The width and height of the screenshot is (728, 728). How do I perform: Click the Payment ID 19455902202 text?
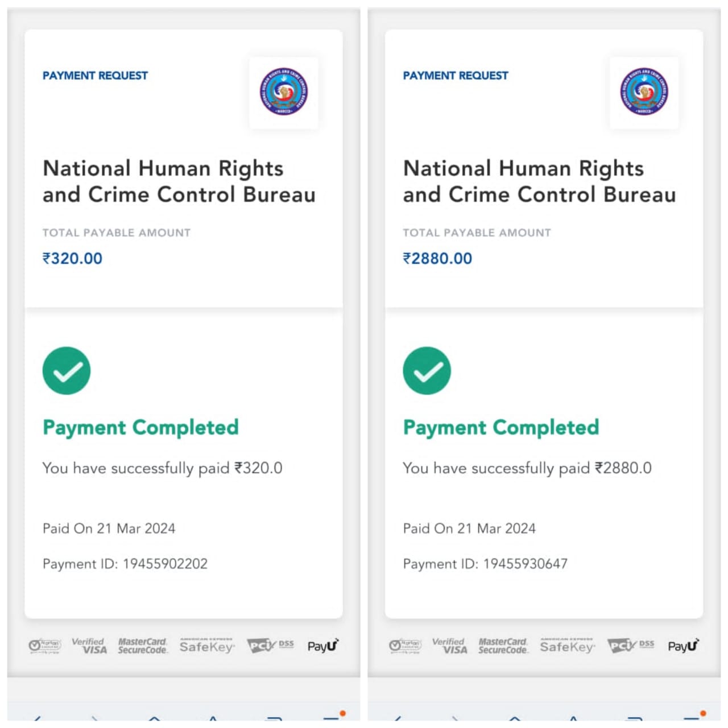125,564
